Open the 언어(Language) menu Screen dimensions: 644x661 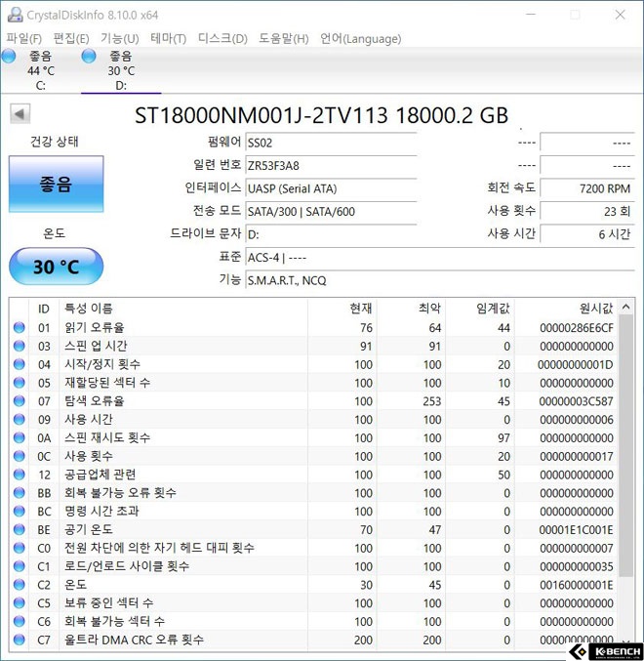pos(360,39)
